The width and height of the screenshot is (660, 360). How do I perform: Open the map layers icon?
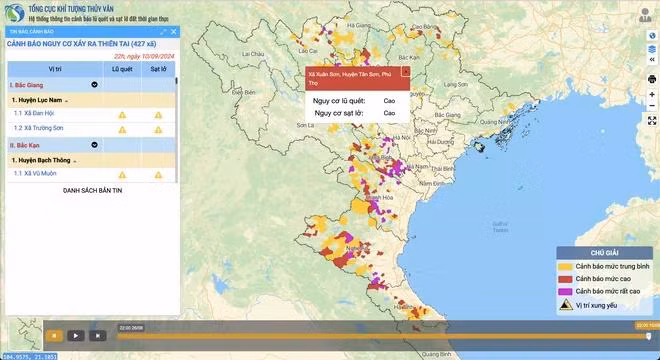(652, 49)
